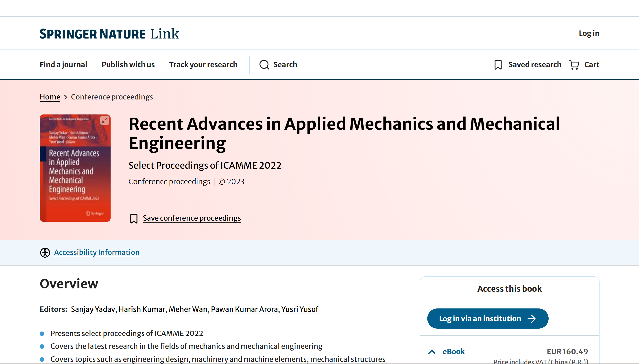This screenshot has height=364, width=639.
Task: Expand the book cover with the enlarge icon
Action: pos(105,120)
